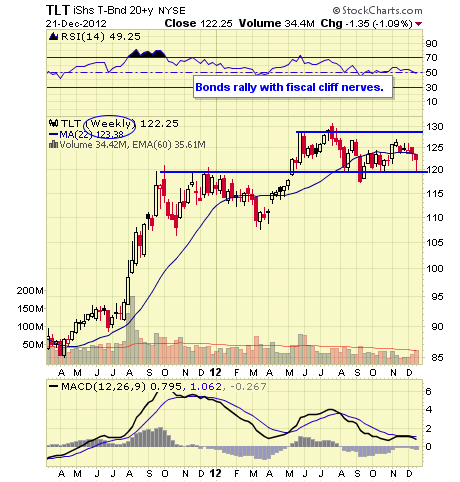Click the RSI 70 level label

pos(432,58)
